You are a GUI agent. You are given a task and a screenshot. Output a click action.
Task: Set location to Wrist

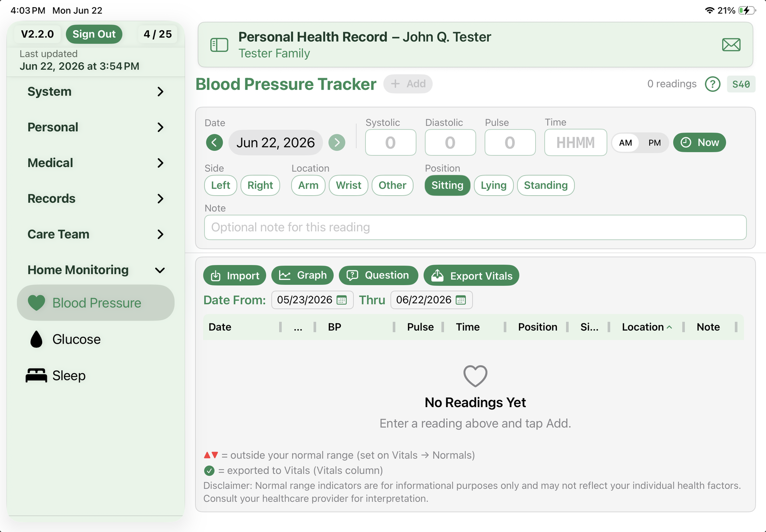pos(349,185)
